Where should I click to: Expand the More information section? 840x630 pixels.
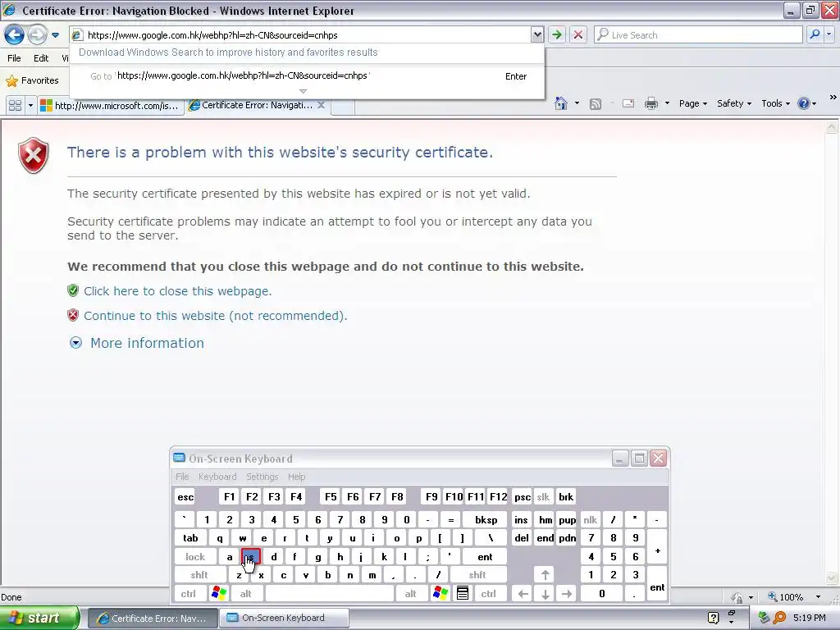click(137, 343)
